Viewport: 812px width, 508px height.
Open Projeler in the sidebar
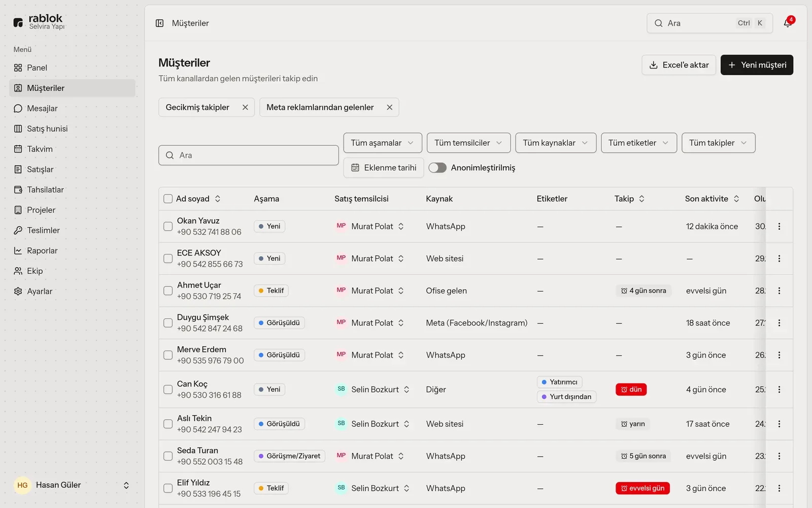pyautogui.click(x=72, y=210)
